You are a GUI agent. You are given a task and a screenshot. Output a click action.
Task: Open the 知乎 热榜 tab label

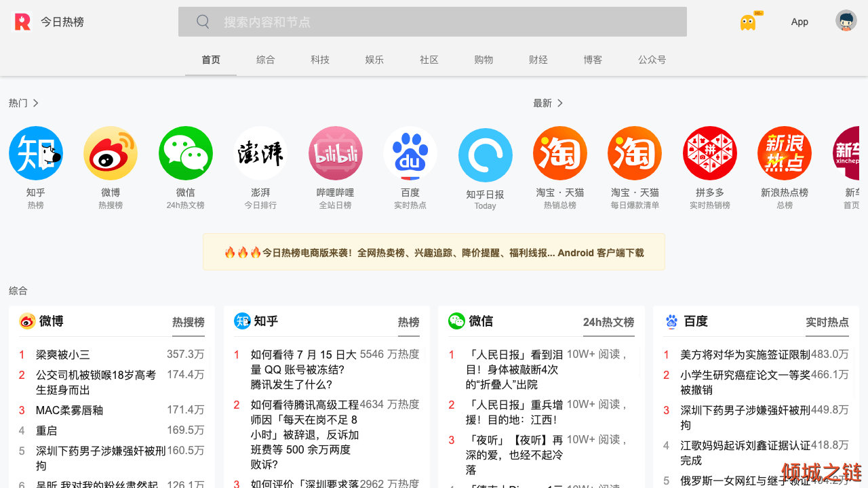(409, 322)
